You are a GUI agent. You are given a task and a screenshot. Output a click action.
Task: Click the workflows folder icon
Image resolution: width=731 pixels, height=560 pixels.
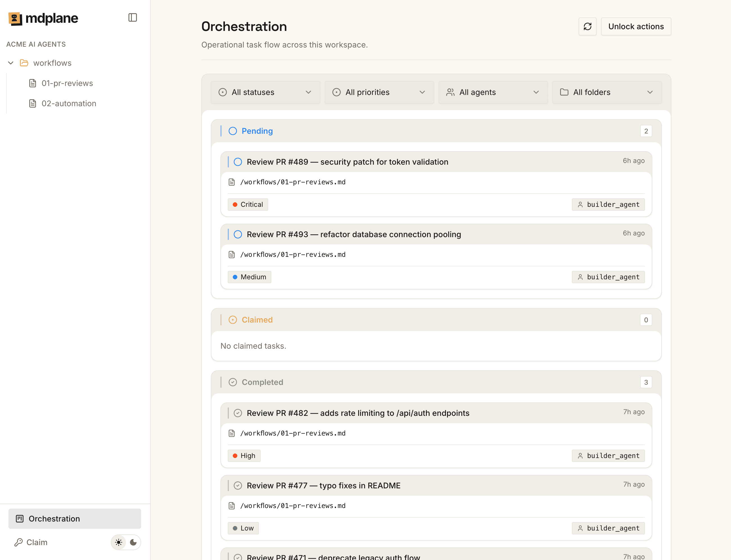24,63
